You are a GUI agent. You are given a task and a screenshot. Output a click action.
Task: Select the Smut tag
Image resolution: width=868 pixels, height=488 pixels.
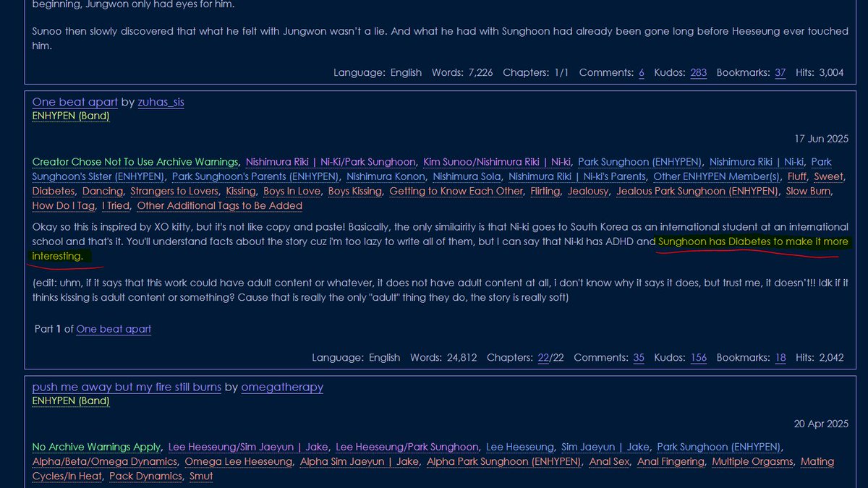click(x=201, y=476)
